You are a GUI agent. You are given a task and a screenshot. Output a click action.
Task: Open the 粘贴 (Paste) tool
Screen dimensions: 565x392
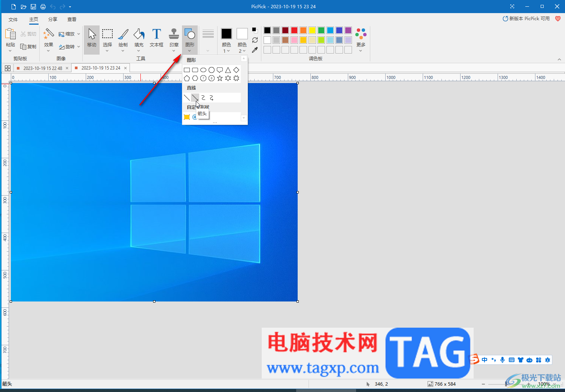pos(10,40)
